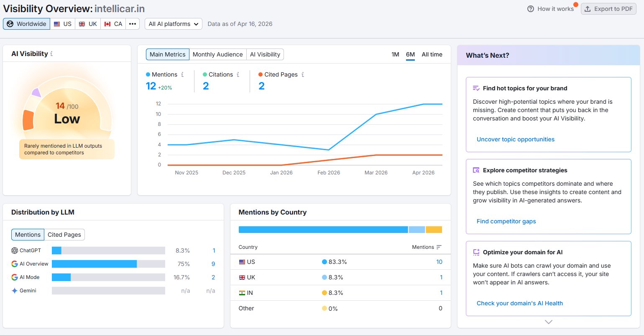Click AI Mode mentions count 2

click(x=213, y=277)
